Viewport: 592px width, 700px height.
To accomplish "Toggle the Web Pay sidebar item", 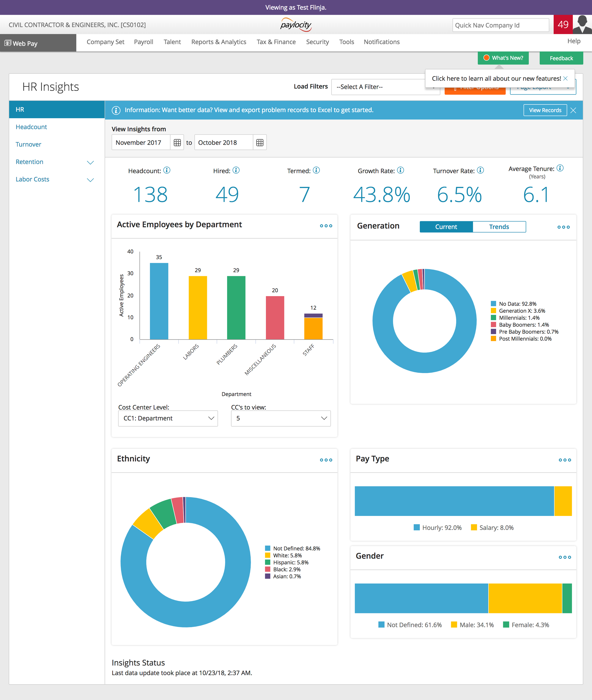I will click(x=25, y=43).
